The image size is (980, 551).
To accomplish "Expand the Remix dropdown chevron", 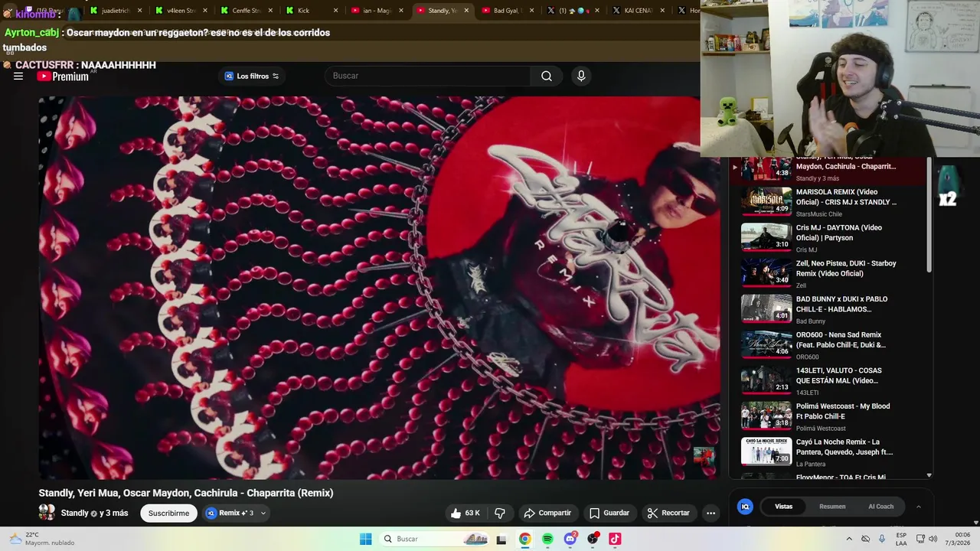I will point(263,514).
